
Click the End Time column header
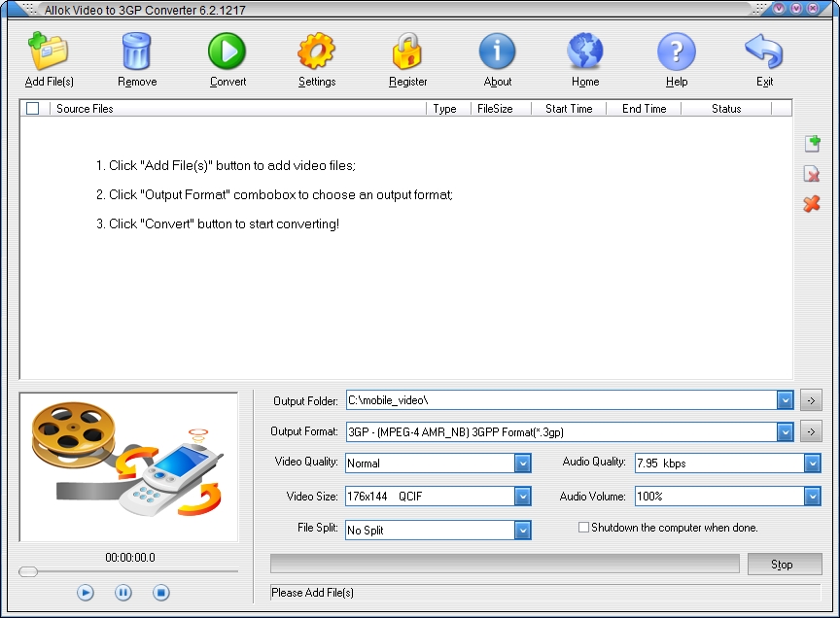[644, 108]
